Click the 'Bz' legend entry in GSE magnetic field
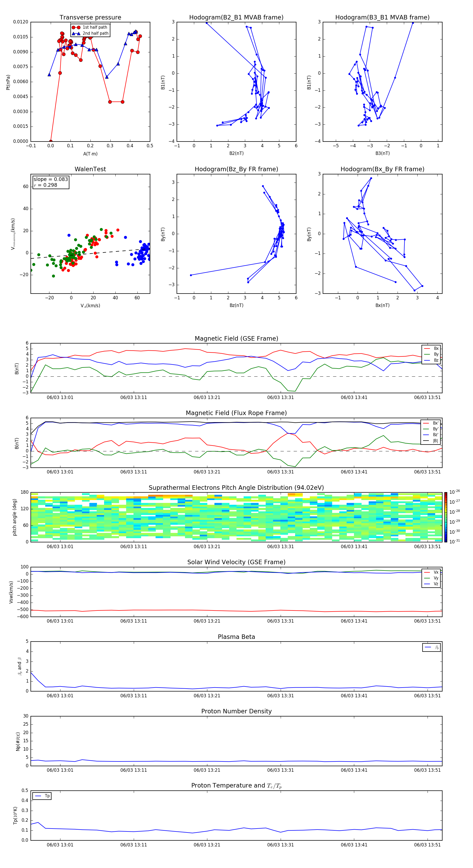This screenshot has height=868, width=473. coord(431,360)
